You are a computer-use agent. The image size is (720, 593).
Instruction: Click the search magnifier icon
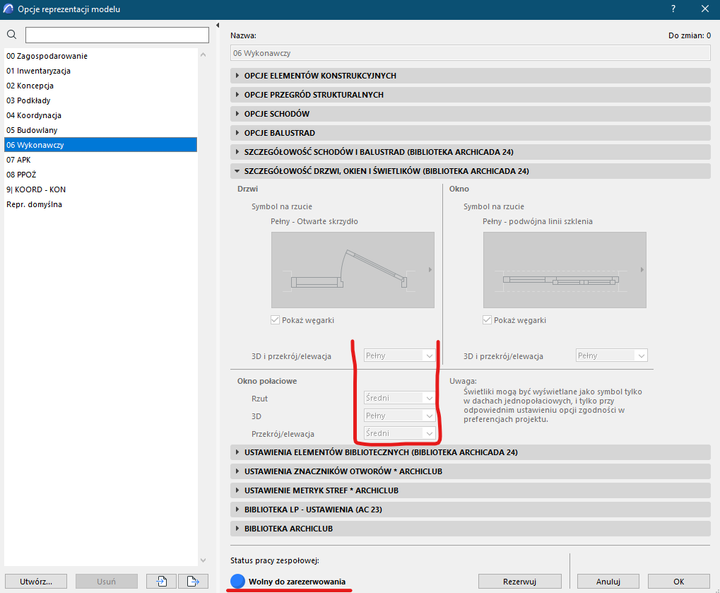click(12, 34)
